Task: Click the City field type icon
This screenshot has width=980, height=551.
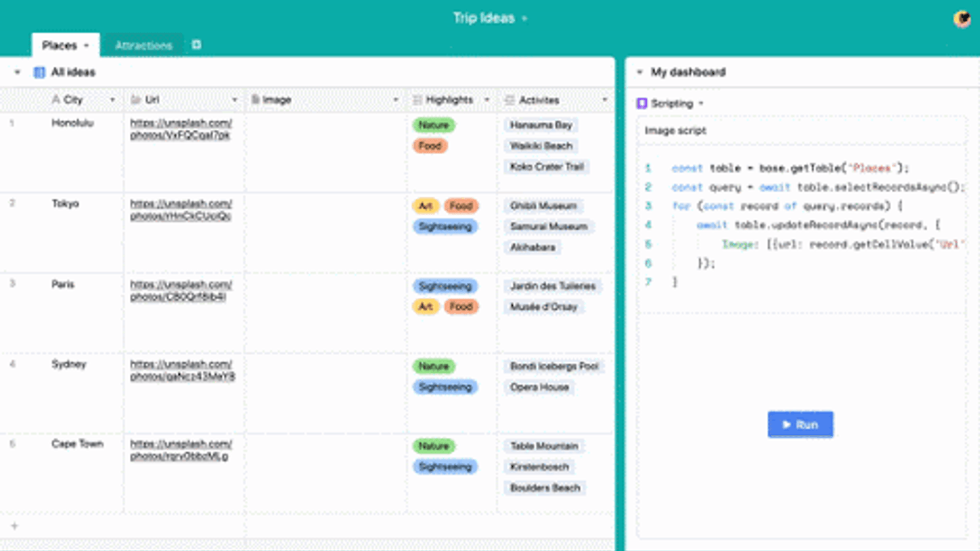Action: [56, 100]
